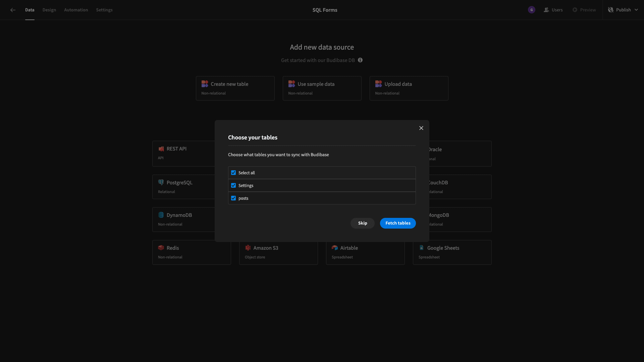This screenshot has height=362, width=644.
Task: Click the Choose your tables heading
Action: coord(253,138)
